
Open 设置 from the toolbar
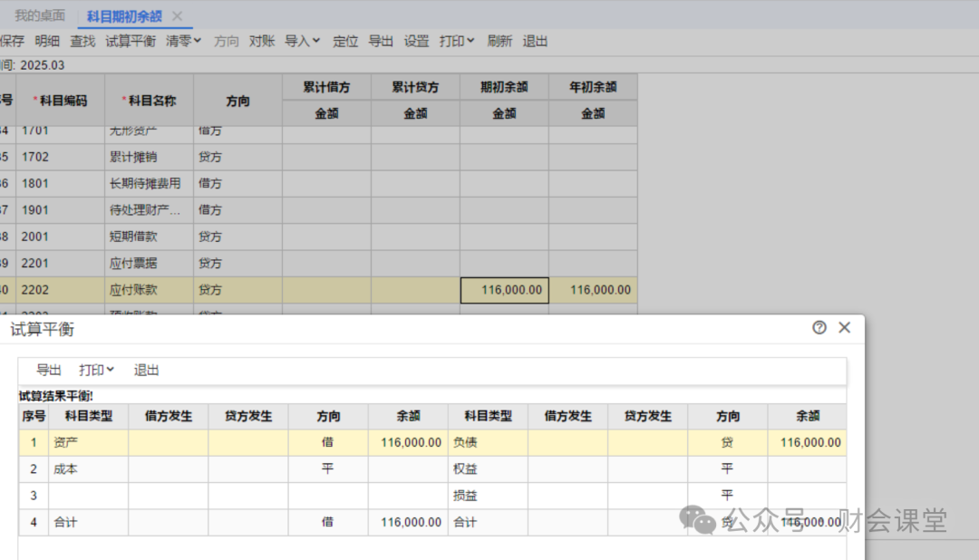pos(416,41)
